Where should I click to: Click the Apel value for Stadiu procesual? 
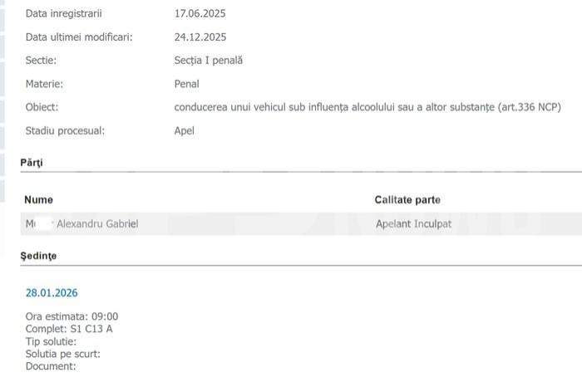coord(184,130)
